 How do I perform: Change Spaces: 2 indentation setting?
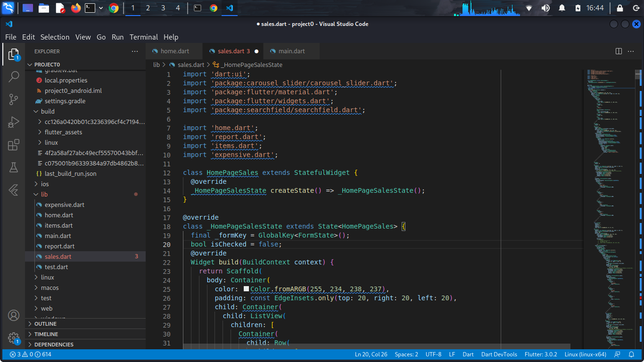point(406,354)
